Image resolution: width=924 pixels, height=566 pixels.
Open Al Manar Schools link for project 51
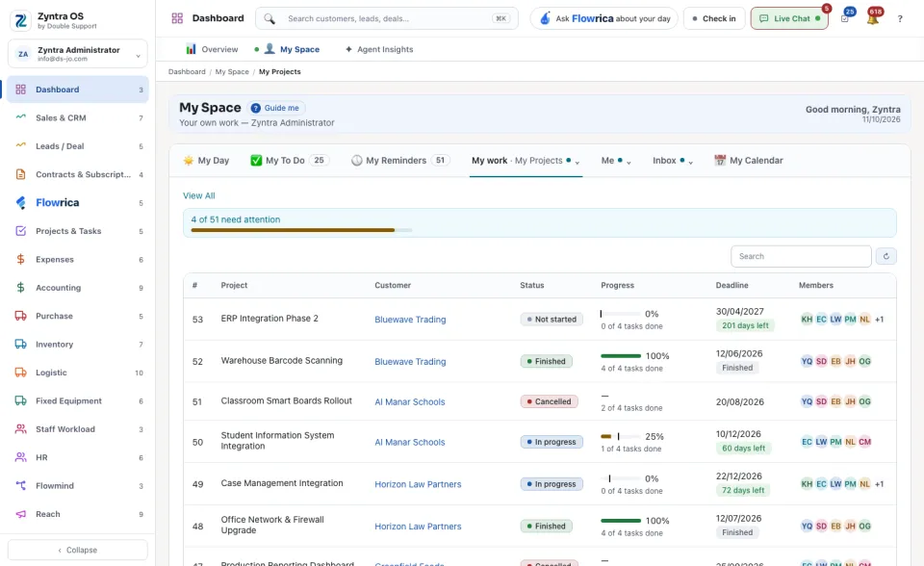410,402
